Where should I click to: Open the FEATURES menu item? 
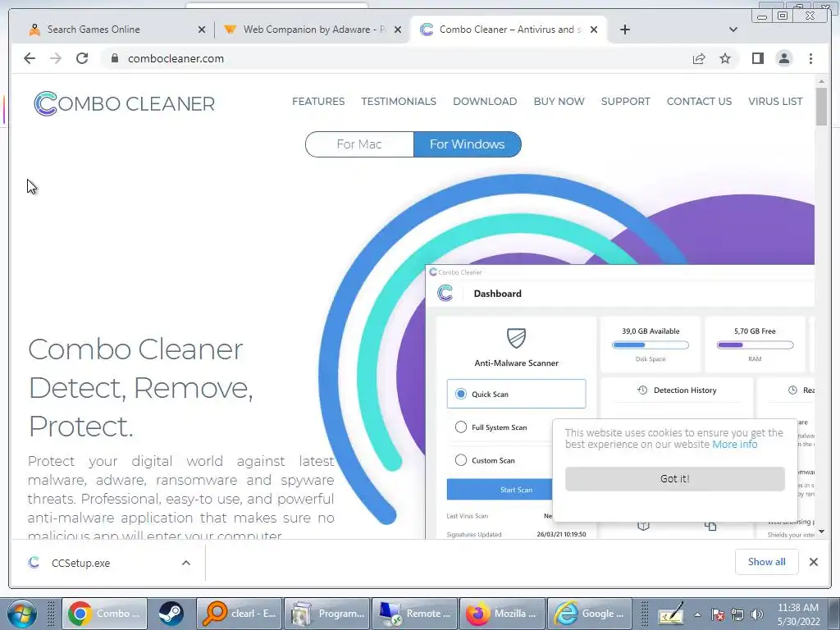click(318, 101)
